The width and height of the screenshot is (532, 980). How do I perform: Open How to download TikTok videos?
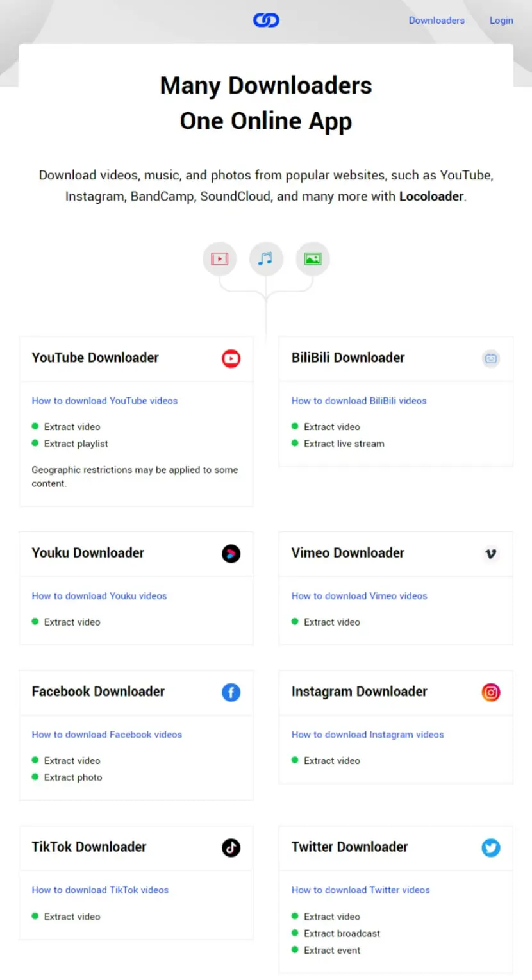(101, 890)
